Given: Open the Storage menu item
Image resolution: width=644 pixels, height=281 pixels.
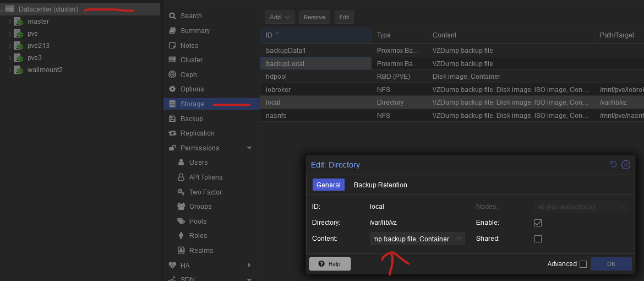Looking at the screenshot, I should point(192,104).
